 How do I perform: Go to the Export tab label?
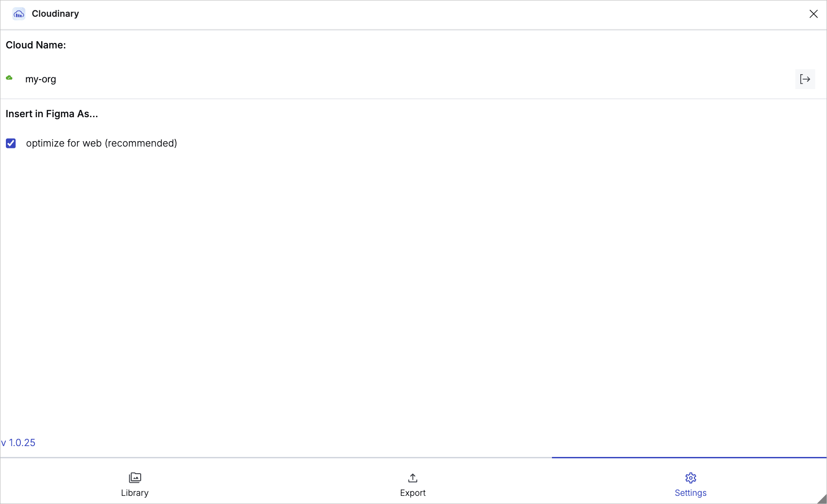click(x=413, y=493)
